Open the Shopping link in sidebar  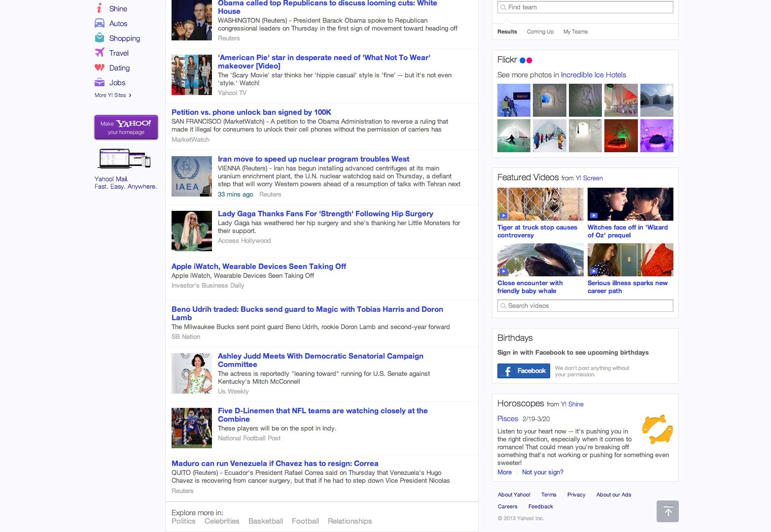pos(124,38)
